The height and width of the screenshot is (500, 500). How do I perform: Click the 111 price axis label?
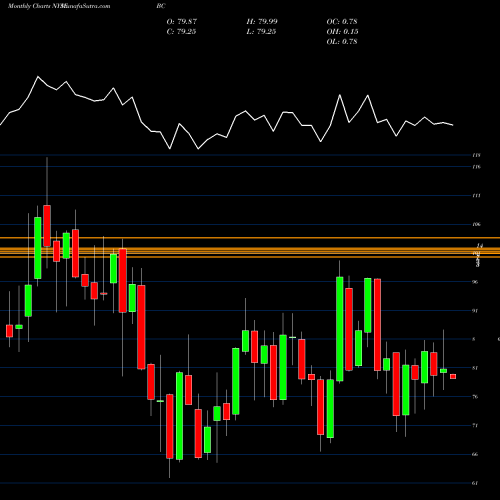[x=476, y=196]
